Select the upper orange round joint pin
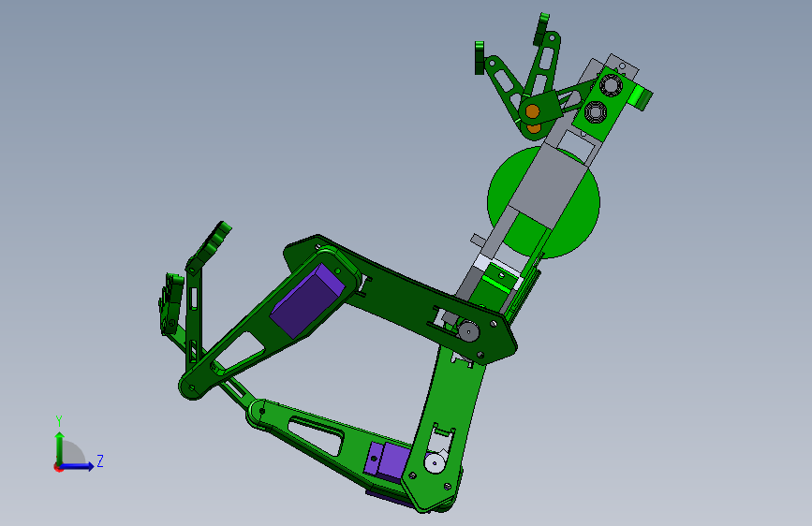Screen dimensions: 812x526 [x=532, y=111]
